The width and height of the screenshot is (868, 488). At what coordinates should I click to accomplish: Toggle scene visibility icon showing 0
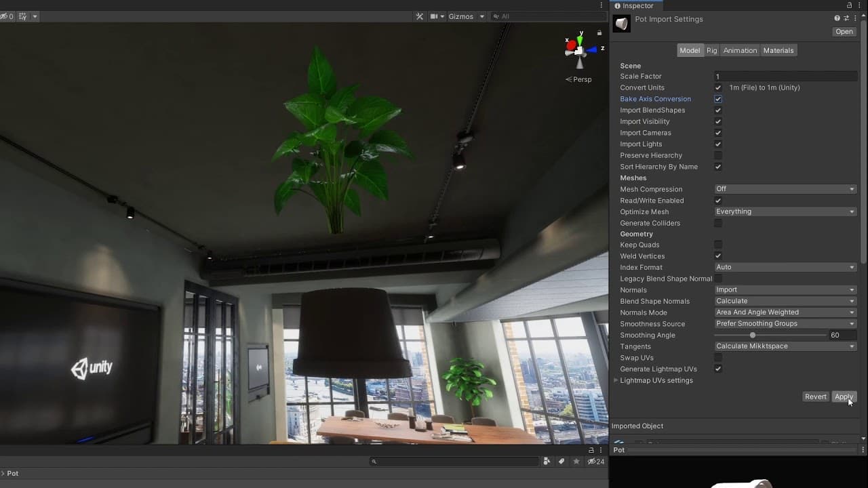click(7, 16)
